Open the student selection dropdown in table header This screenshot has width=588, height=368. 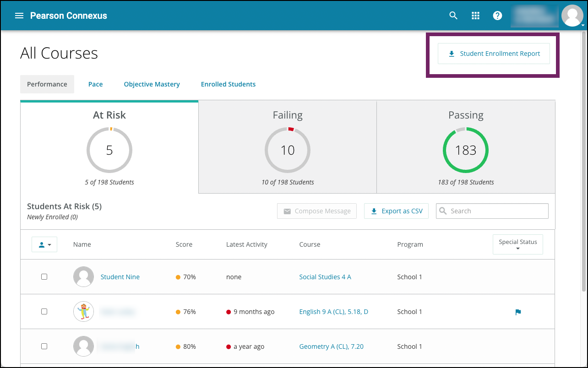(x=44, y=245)
